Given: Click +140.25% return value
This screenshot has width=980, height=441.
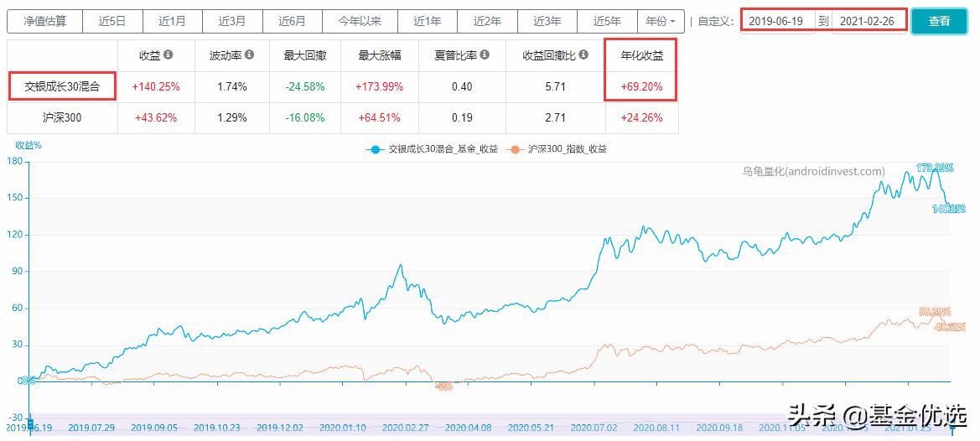Looking at the screenshot, I should point(156,87).
